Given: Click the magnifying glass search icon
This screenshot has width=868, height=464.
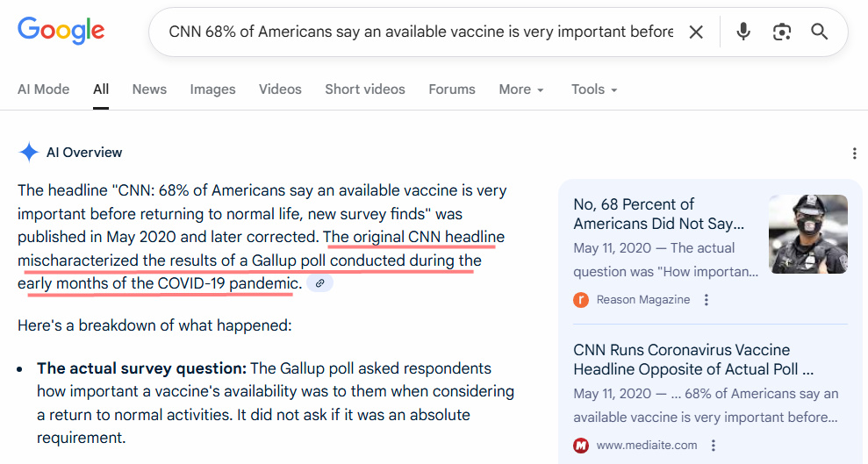Looking at the screenshot, I should 820,32.
